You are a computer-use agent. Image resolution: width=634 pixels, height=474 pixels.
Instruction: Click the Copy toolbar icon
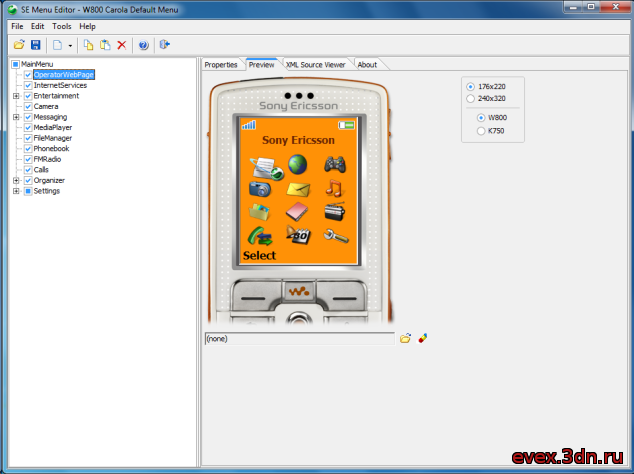click(88, 45)
